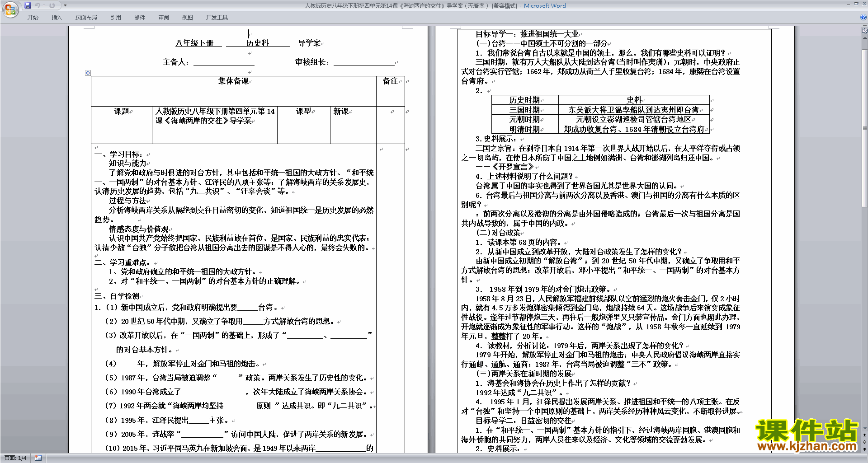868x463 pixels.
Task: Click the line 过程与方法
Action: click(127, 201)
